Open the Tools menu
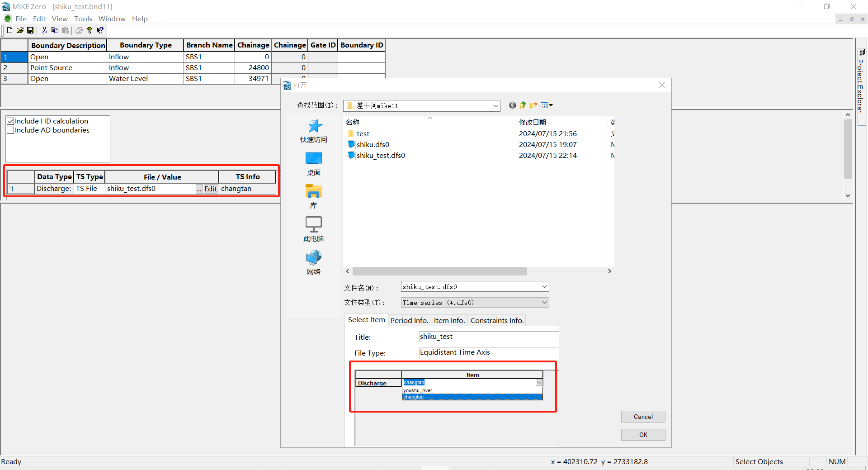 pyautogui.click(x=83, y=19)
